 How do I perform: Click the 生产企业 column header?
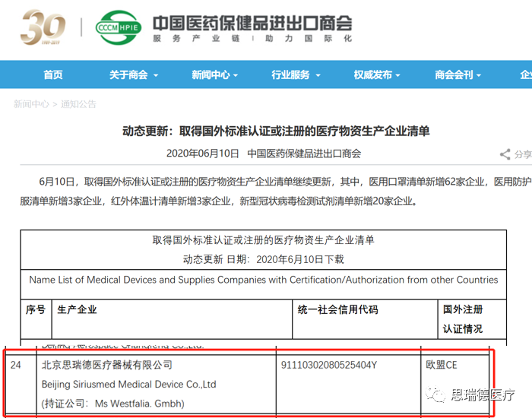click(77, 309)
